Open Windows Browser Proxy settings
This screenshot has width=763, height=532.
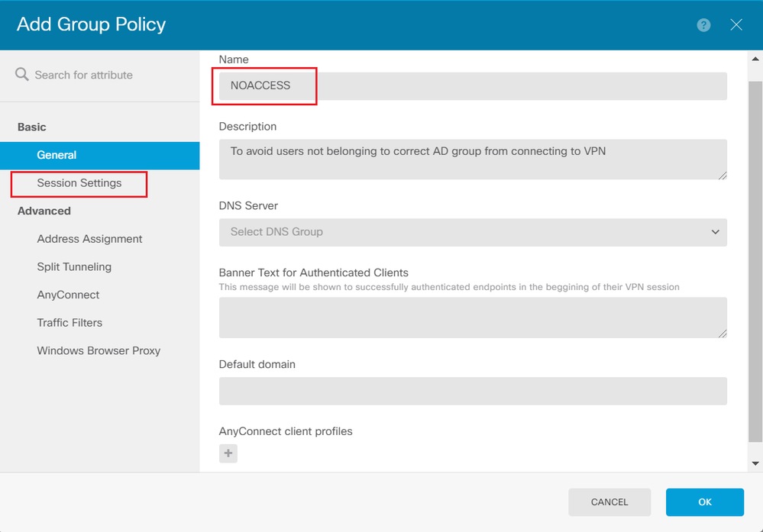coord(99,351)
